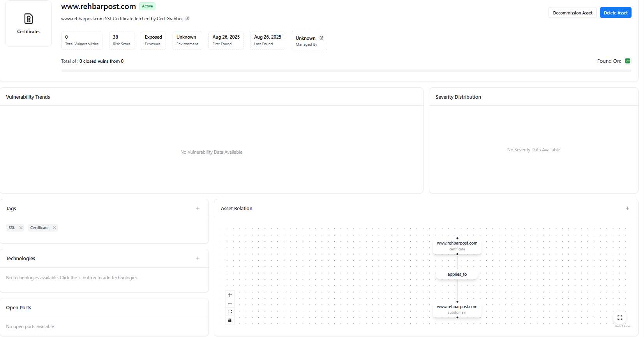Click the Tags panel heading
This screenshot has height=337, width=644.
11,208
